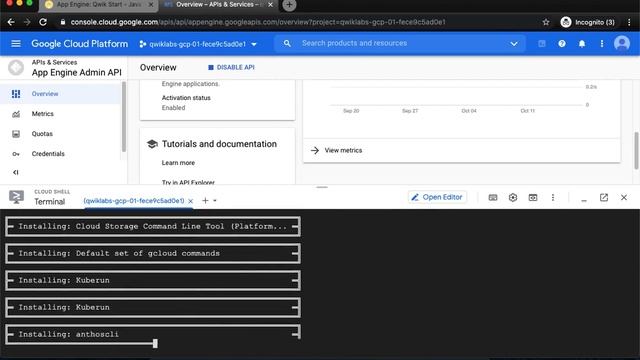
Task: Click the Cloud Shell terminal logo icon
Action: point(16,197)
